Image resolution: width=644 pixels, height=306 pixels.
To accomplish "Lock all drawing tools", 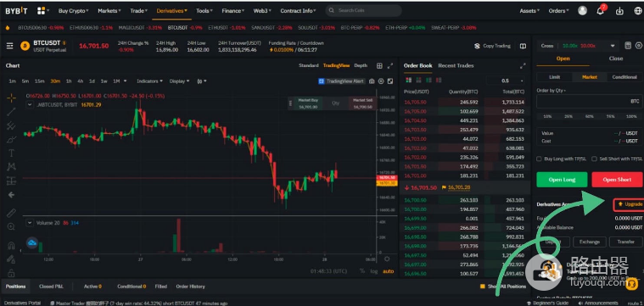I will pyautogui.click(x=11, y=273).
